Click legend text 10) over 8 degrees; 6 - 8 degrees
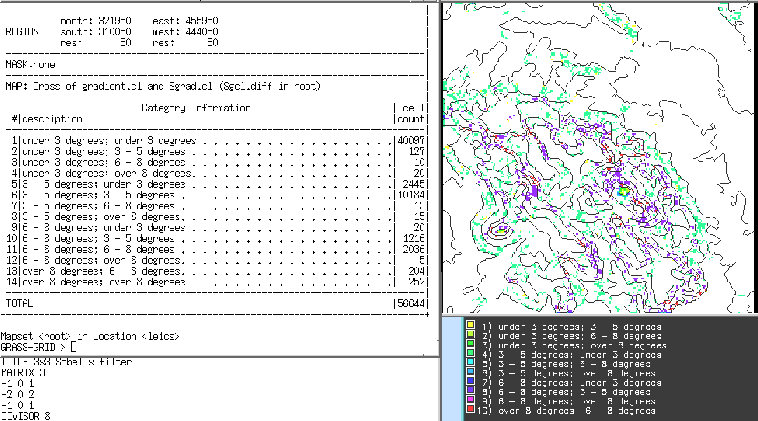This screenshot has height=421, width=758. click(x=568, y=411)
